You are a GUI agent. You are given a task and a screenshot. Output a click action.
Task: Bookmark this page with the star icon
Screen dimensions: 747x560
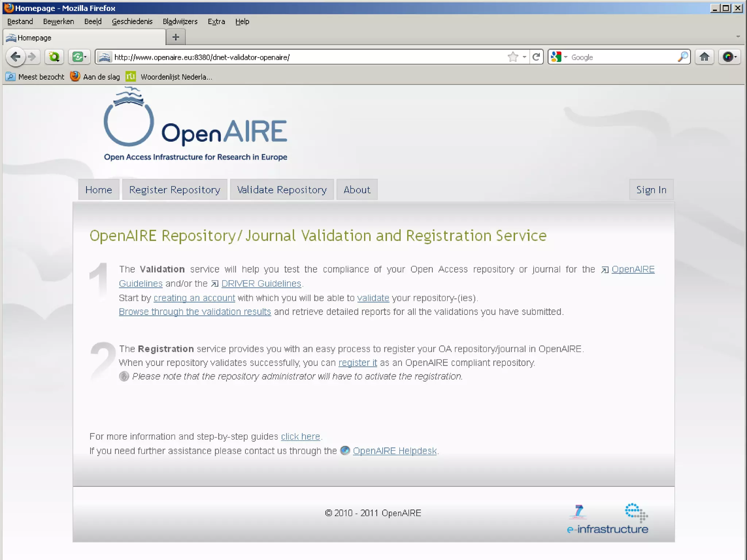click(x=513, y=57)
